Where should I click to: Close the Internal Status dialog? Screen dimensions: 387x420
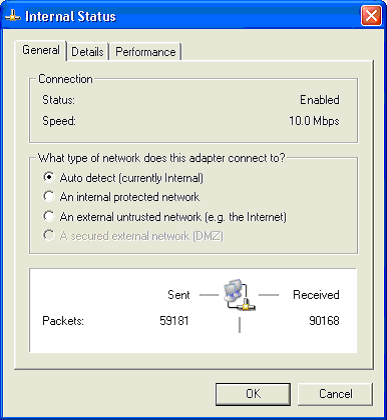[x=371, y=16]
